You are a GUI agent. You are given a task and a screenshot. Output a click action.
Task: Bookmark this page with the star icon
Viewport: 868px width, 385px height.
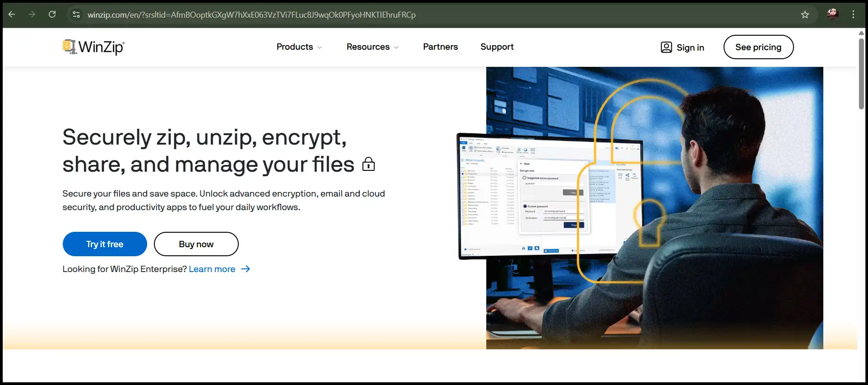pyautogui.click(x=805, y=14)
